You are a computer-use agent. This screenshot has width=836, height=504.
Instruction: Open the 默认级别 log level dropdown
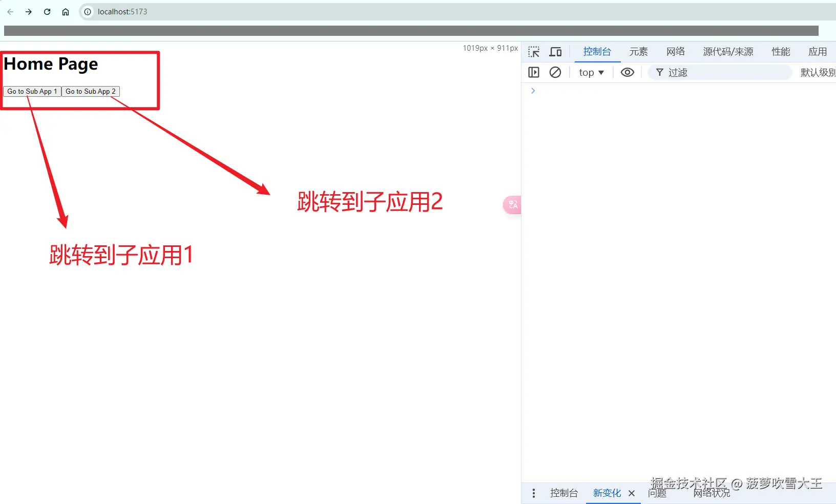click(x=818, y=72)
